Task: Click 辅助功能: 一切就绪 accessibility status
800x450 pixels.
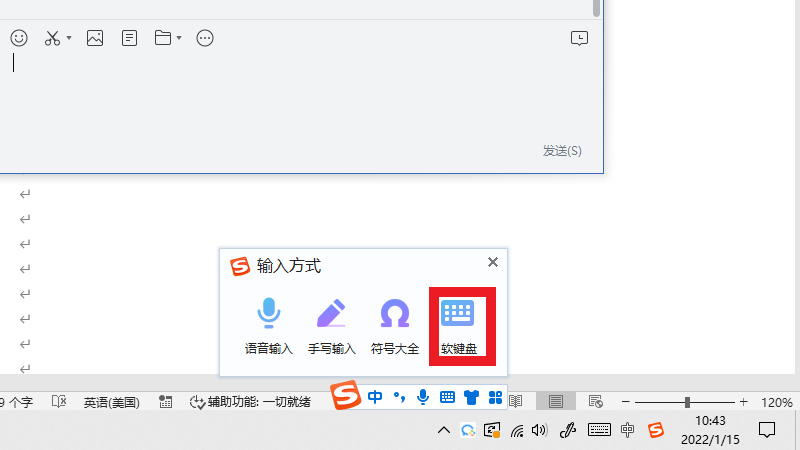Action: 250,402
